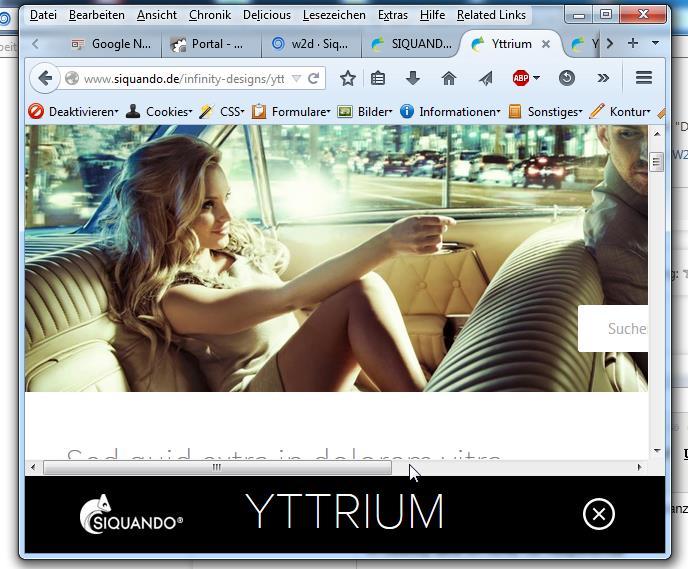The width and height of the screenshot is (688, 569).
Task: Open Informationen developer toolbar menu
Action: (x=450, y=111)
